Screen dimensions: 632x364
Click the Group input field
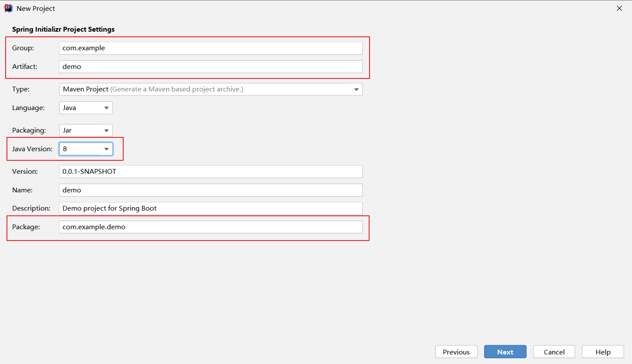click(x=211, y=48)
